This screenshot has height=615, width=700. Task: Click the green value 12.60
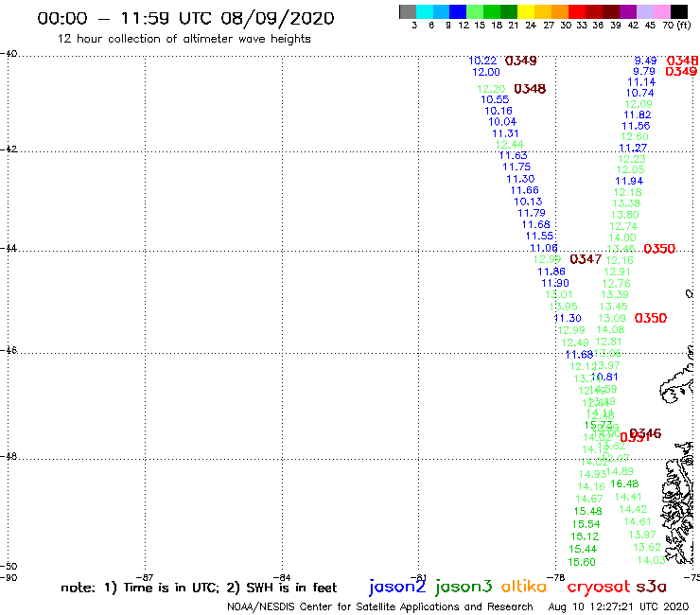click(x=635, y=136)
